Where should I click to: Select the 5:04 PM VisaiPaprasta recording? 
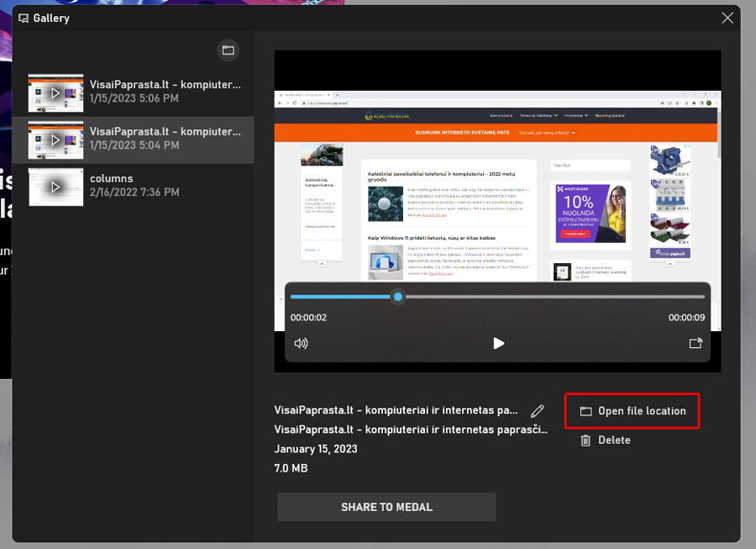click(x=134, y=140)
